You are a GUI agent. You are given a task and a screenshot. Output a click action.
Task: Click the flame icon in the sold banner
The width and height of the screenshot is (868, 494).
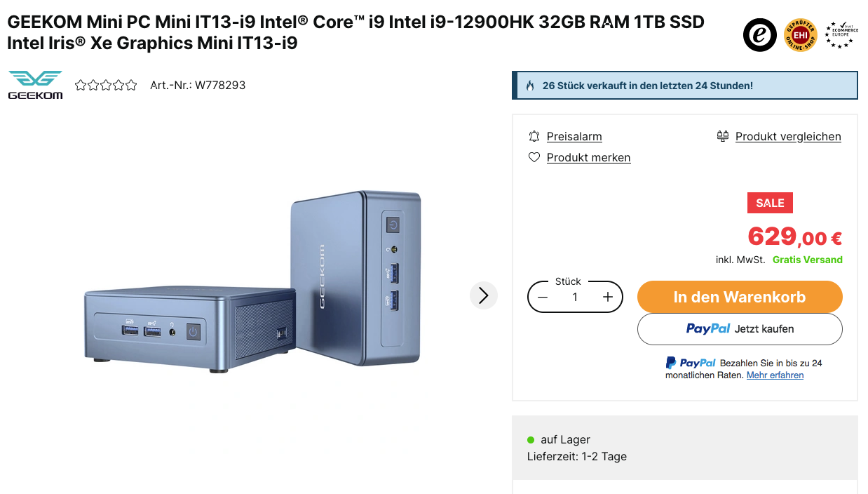[530, 86]
